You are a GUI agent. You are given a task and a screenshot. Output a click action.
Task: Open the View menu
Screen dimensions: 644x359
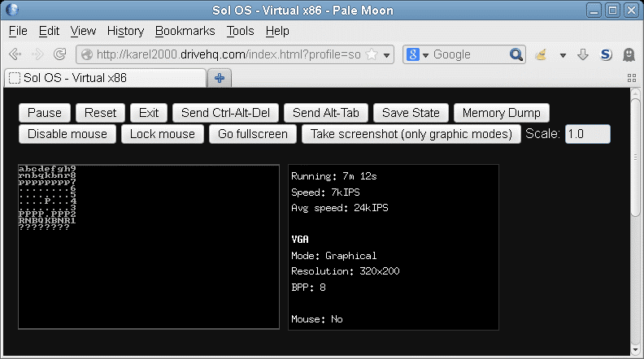coord(83,31)
